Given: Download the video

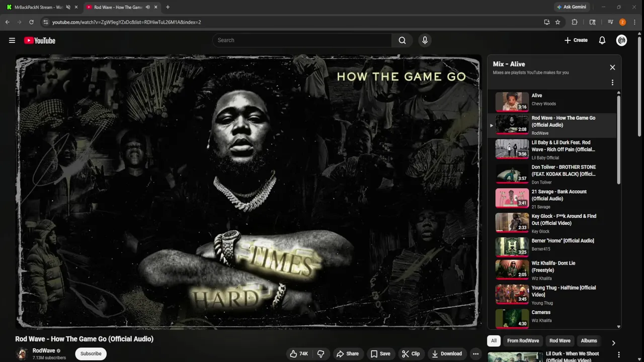Looking at the screenshot, I should coord(447,353).
